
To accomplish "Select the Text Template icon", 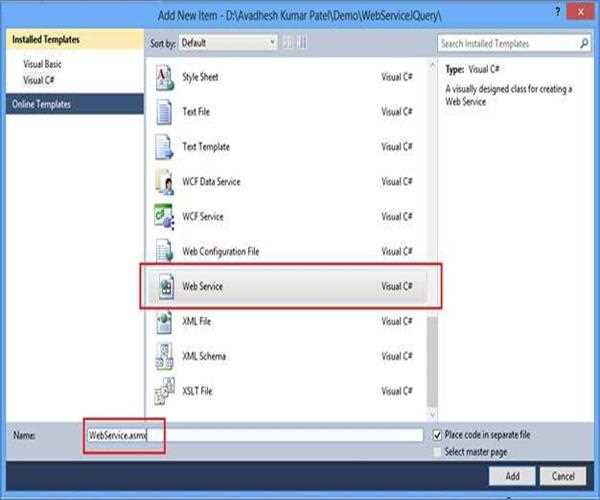I will click(164, 147).
